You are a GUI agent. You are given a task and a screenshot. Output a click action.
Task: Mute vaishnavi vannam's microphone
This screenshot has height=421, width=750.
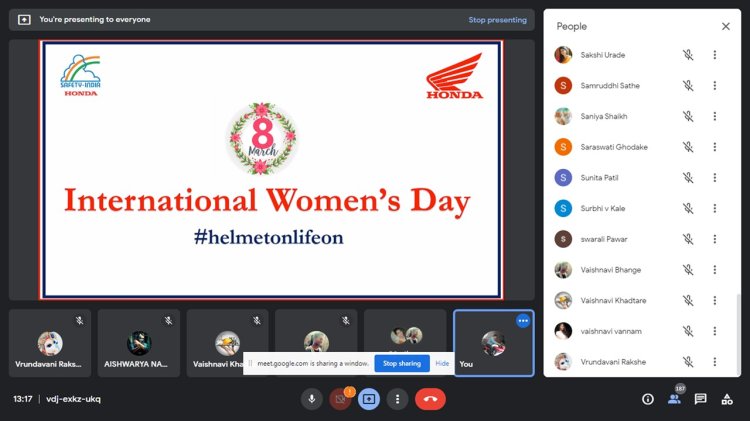pyautogui.click(x=688, y=331)
